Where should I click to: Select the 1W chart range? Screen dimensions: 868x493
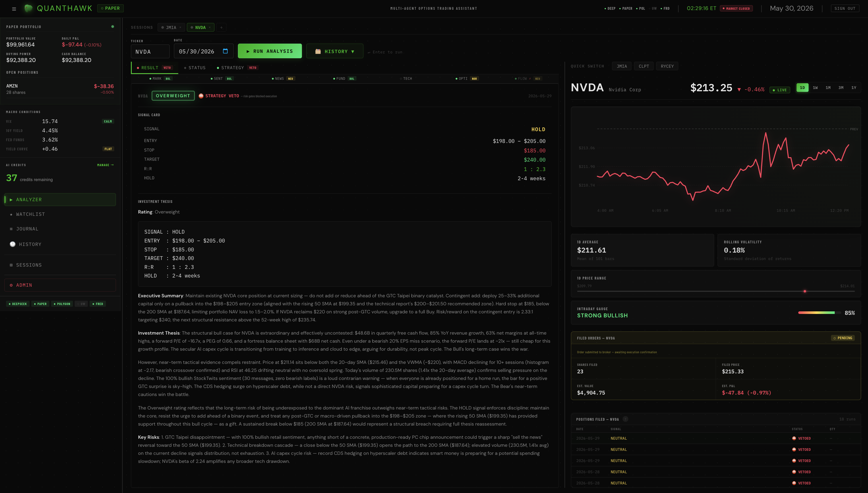point(815,87)
